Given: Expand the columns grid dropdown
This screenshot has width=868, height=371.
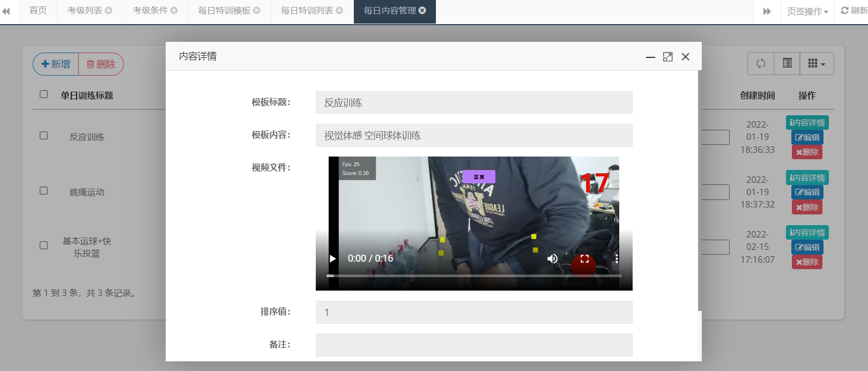Looking at the screenshot, I should (x=817, y=63).
